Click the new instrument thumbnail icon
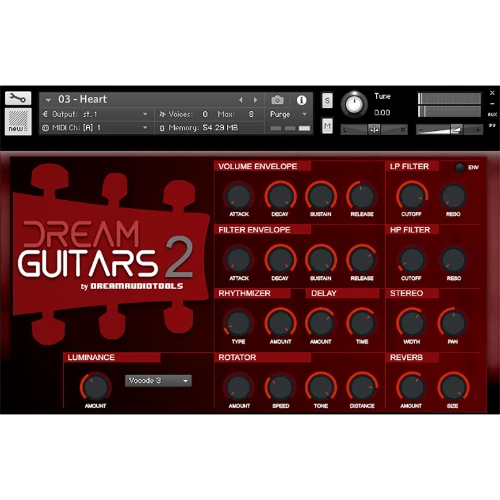Viewport: 500px width, 500px height. (x=18, y=121)
